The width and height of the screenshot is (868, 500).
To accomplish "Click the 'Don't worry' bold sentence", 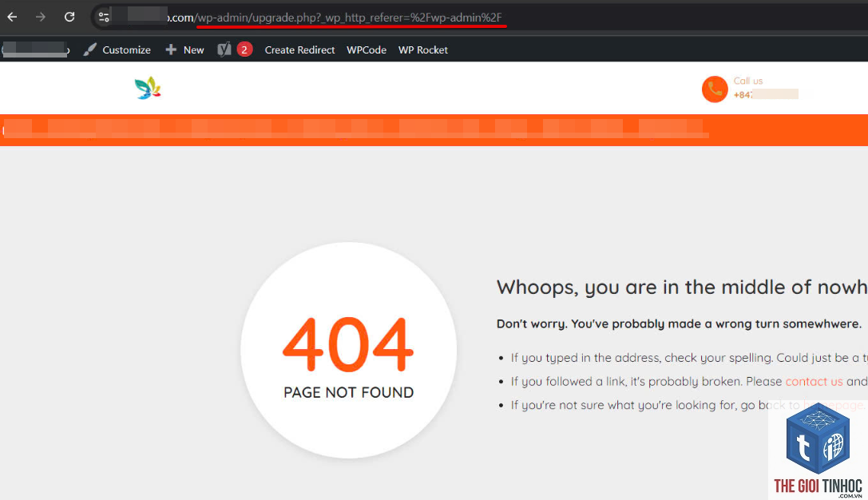I will [x=679, y=324].
